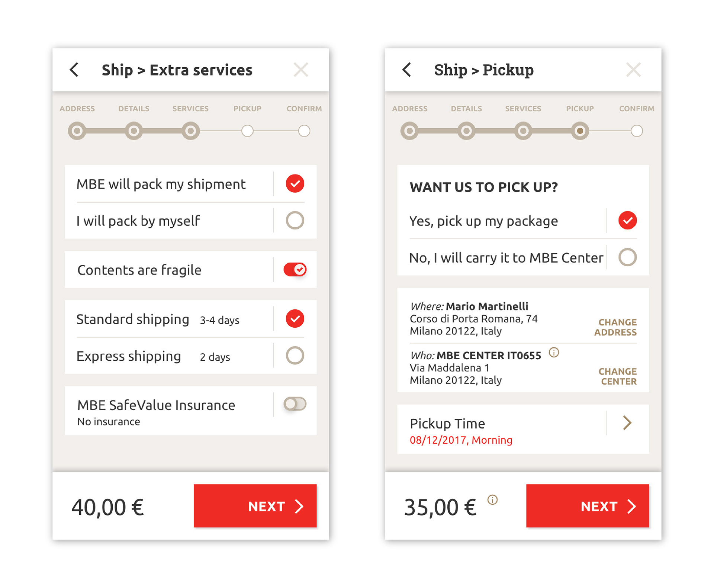Select I will pack by myself
The width and height of the screenshot is (714, 588).
[x=295, y=220]
